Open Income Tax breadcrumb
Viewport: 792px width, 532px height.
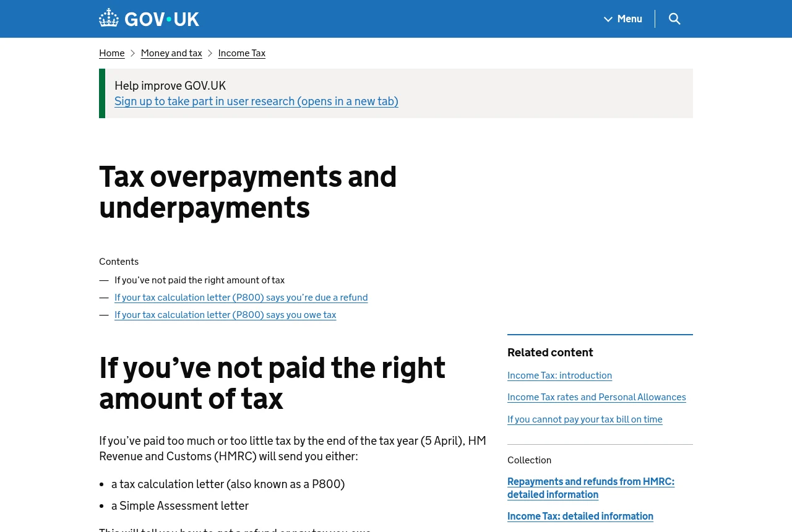pos(242,53)
